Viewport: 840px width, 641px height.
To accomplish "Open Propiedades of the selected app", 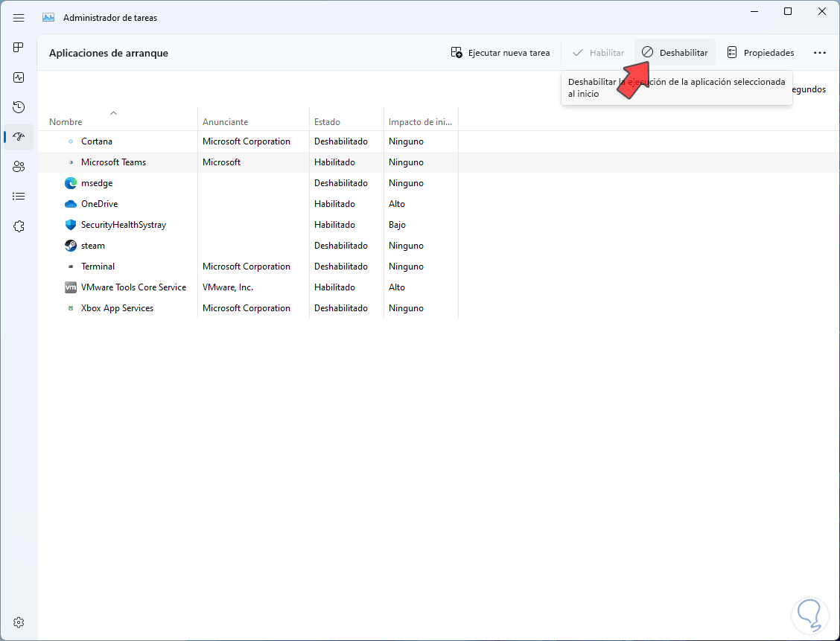I will pyautogui.click(x=760, y=52).
